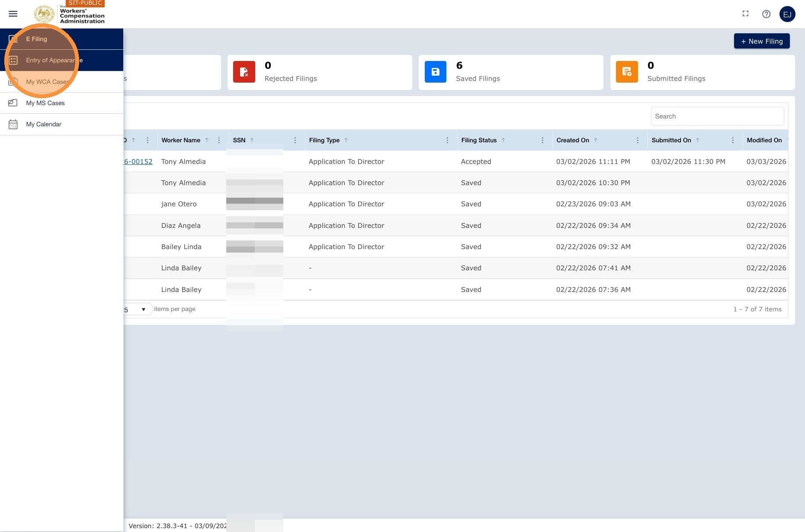
Task: Click the orange Submitted Filings icon
Action: tap(627, 72)
